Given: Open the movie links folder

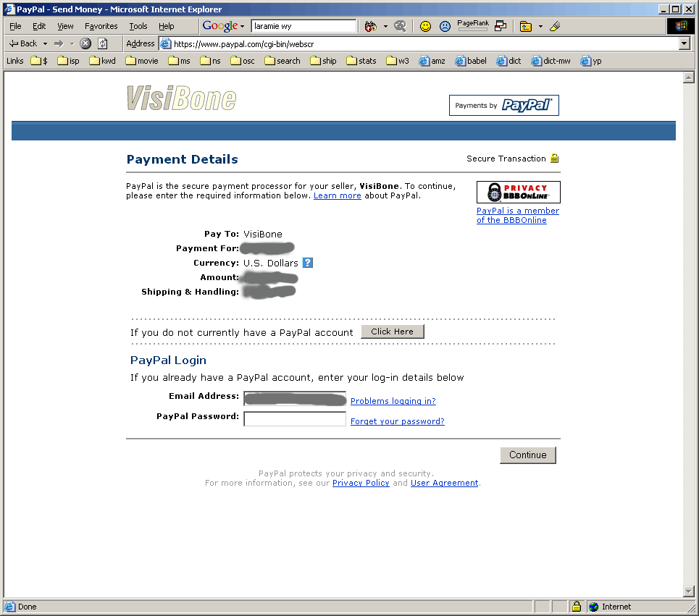Looking at the screenshot, I should [142, 61].
